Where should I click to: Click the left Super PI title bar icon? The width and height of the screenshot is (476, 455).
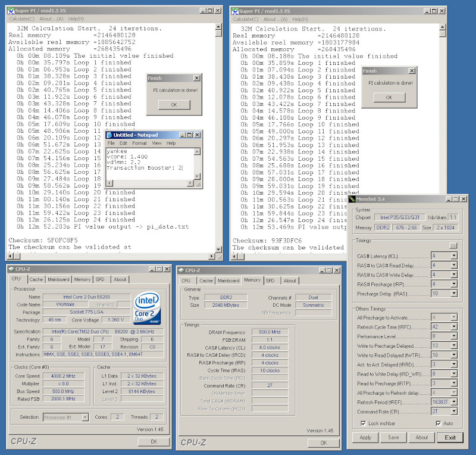pyautogui.click(x=11, y=10)
